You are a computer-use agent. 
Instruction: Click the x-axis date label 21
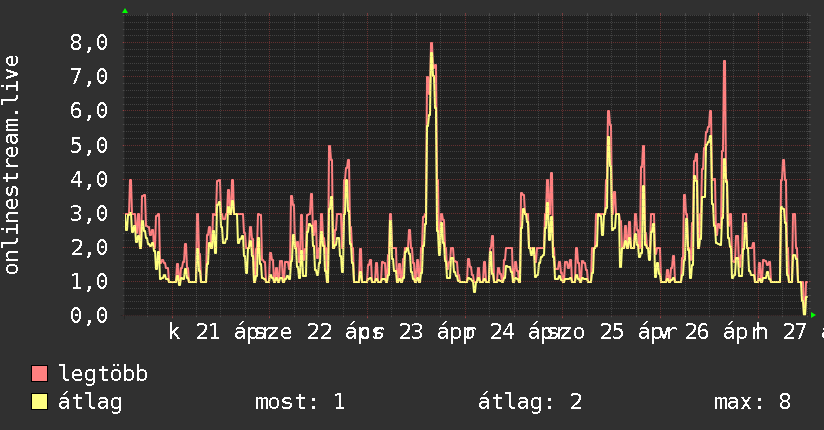click(208, 332)
